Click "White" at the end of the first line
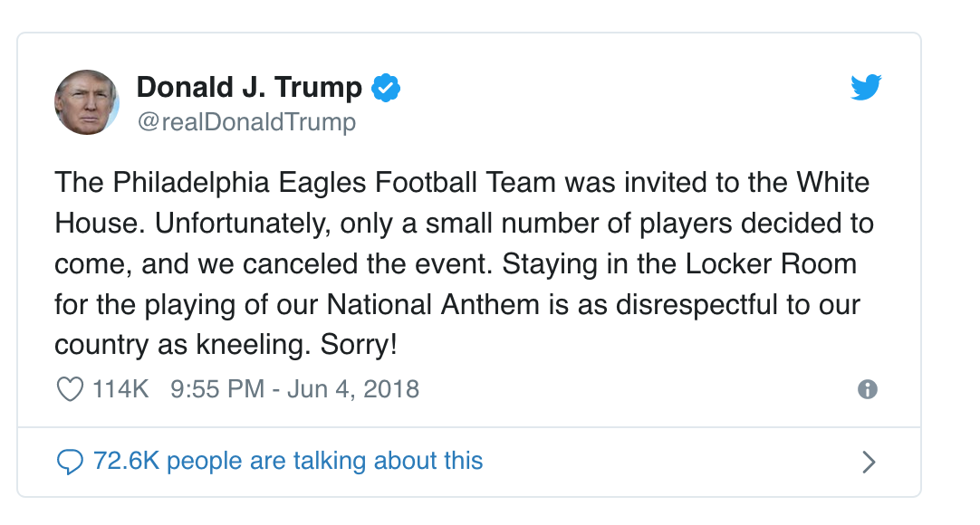The image size is (980, 525). [833, 182]
